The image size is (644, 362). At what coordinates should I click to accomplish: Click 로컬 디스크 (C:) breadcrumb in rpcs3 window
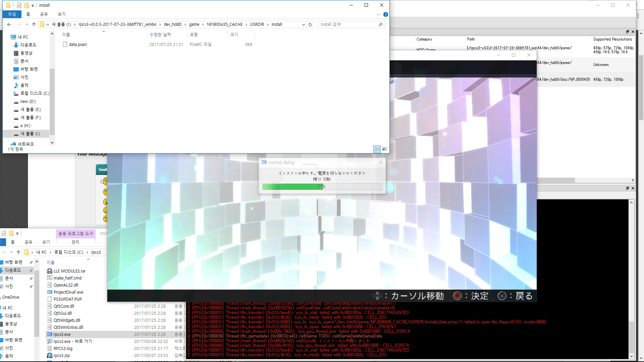coord(69,252)
